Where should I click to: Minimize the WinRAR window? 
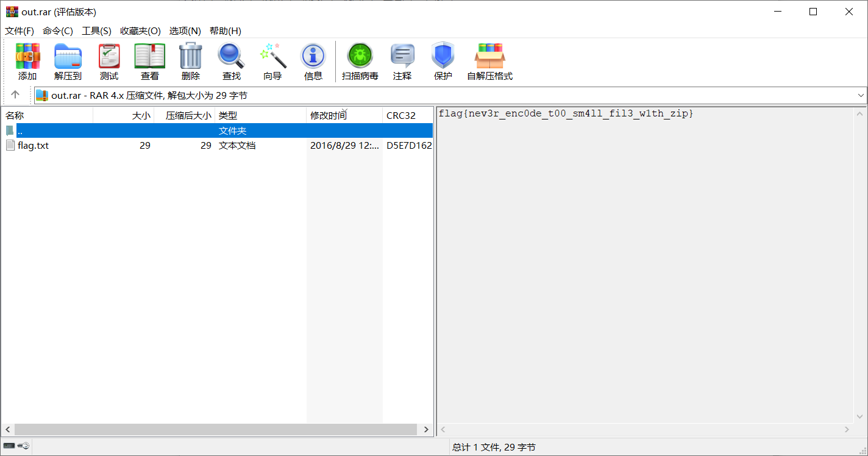(x=778, y=12)
